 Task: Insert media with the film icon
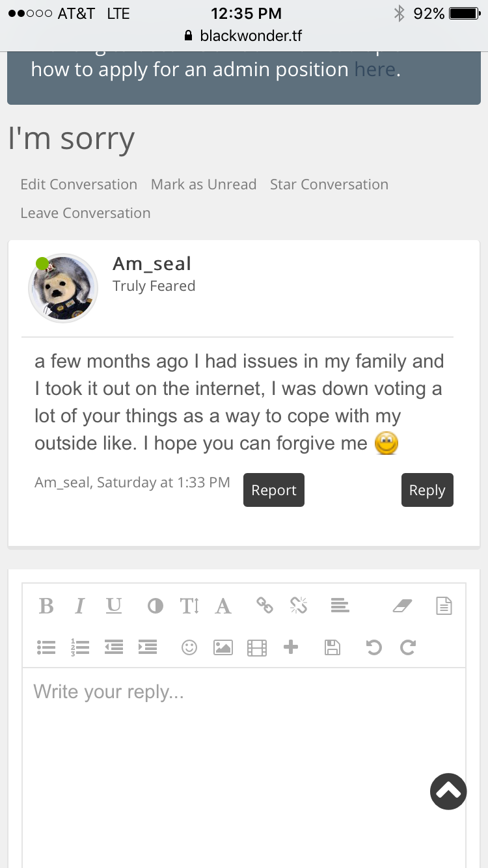tap(257, 647)
